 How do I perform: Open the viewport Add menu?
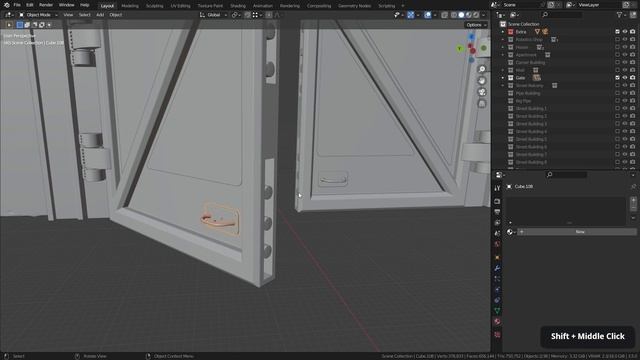[x=100, y=15]
